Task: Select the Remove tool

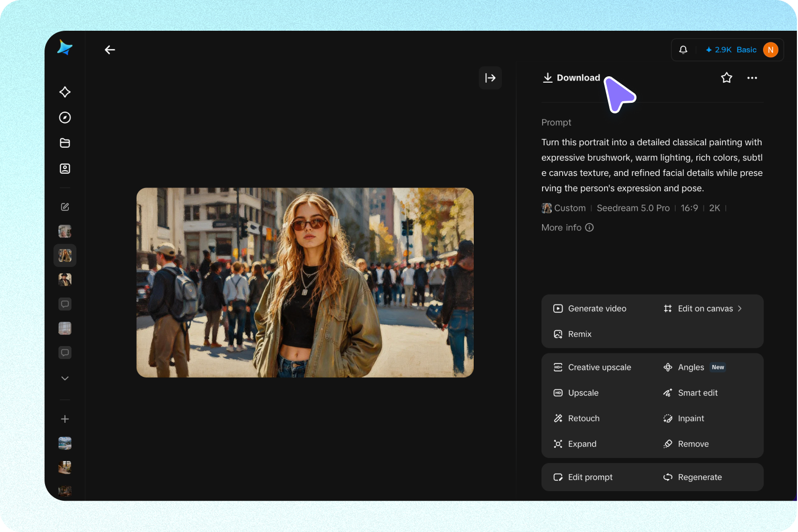Action: point(686,444)
